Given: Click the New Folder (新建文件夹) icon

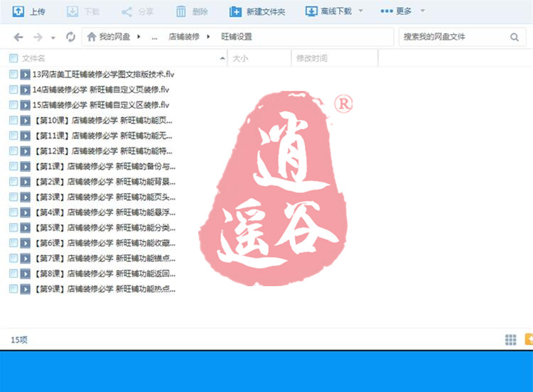Looking at the screenshot, I should pyautogui.click(x=235, y=11).
